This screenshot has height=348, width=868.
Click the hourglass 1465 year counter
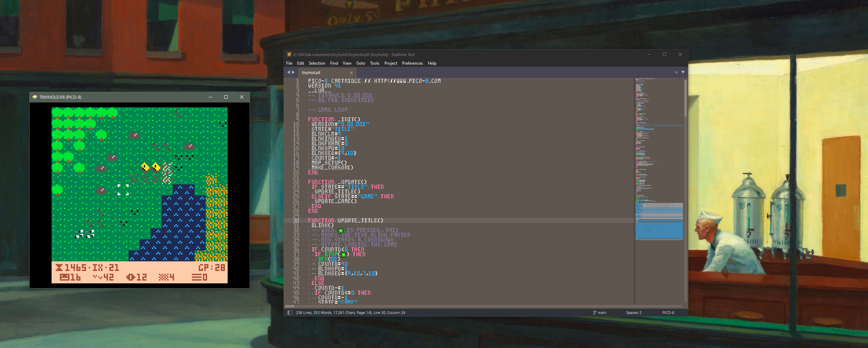click(71, 268)
